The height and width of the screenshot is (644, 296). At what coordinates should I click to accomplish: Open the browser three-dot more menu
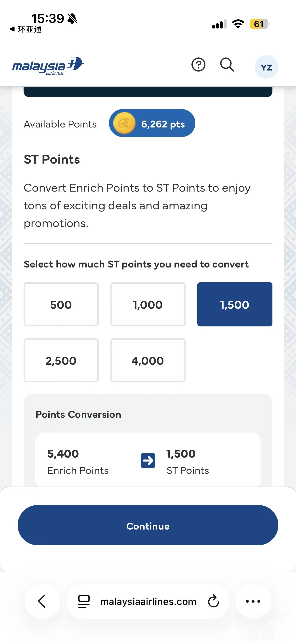point(253,601)
